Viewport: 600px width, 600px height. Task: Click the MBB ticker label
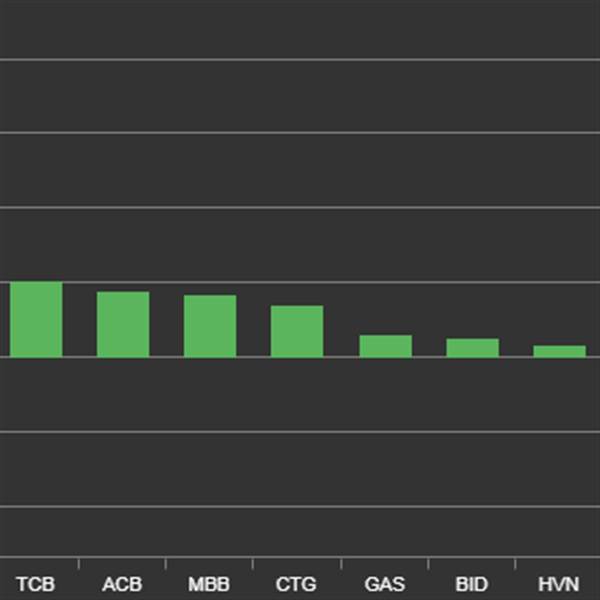pos(209,584)
